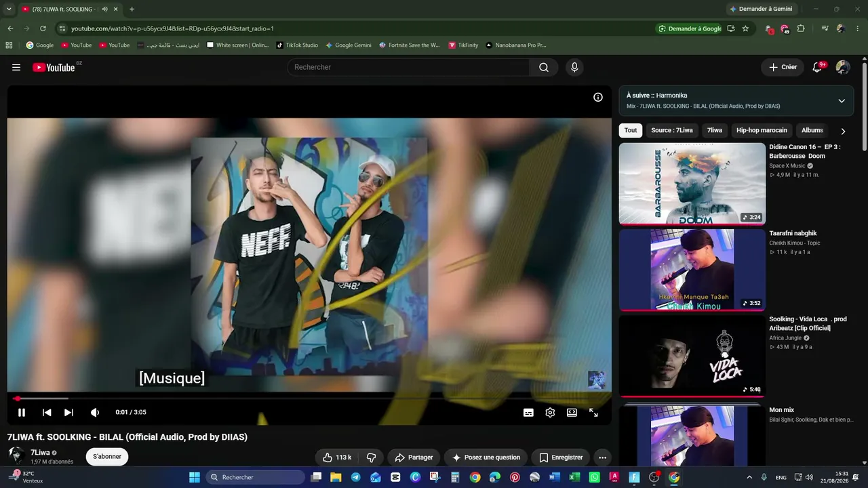Go to the YouTube home logo
This screenshot has width=868, height=488.
tap(54, 67)
